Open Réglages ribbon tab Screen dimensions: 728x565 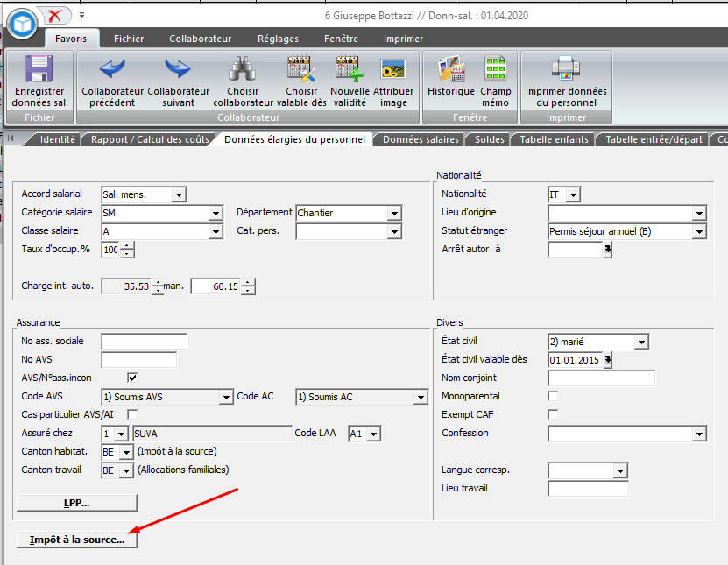pyautogui.click(x=278, y=39)
